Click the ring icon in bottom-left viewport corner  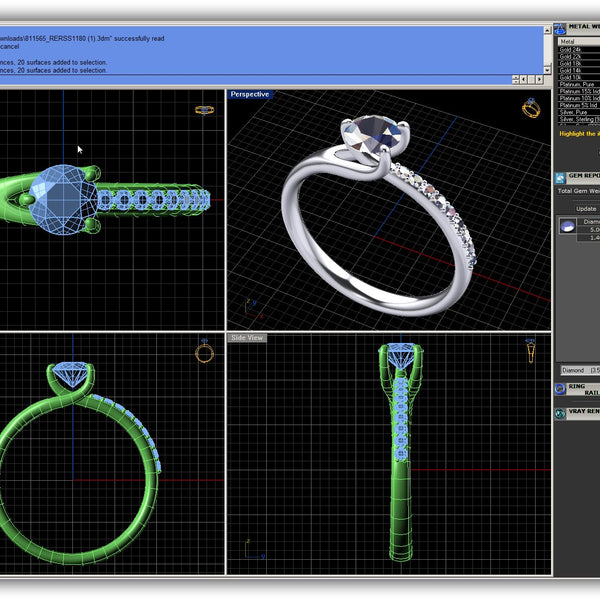coord(204,351)
